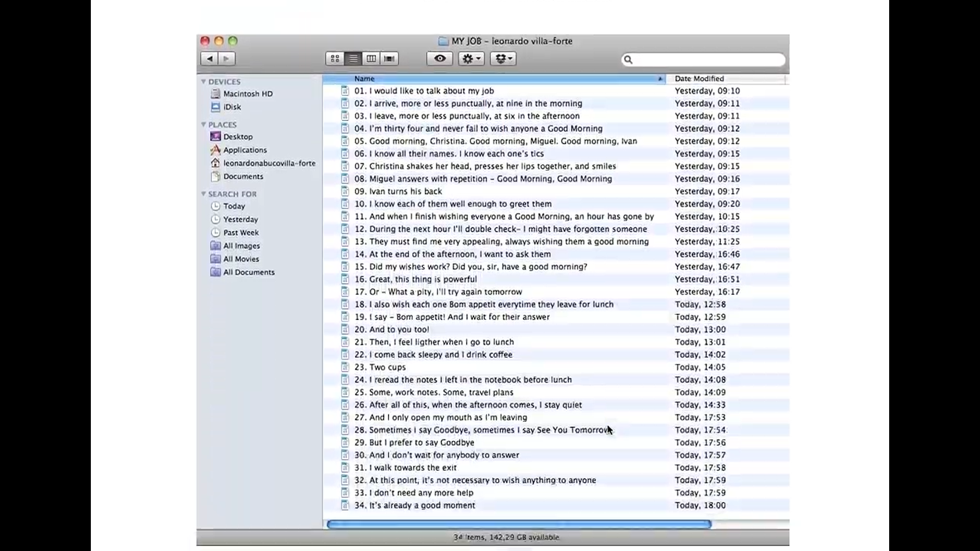980x551 pixels.
Task: Click the horizontal scrollbar at bottom
Action: pyautogui.click(x=519, y=524)
